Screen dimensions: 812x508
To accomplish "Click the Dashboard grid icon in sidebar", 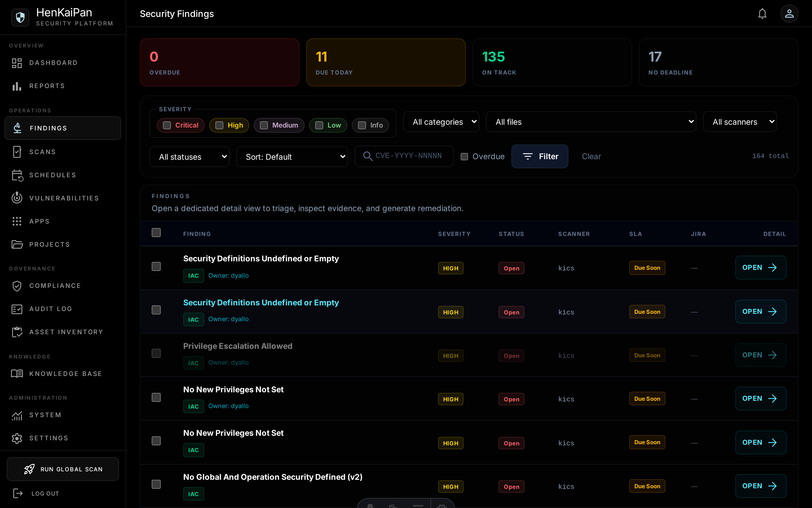I will 17,63.
